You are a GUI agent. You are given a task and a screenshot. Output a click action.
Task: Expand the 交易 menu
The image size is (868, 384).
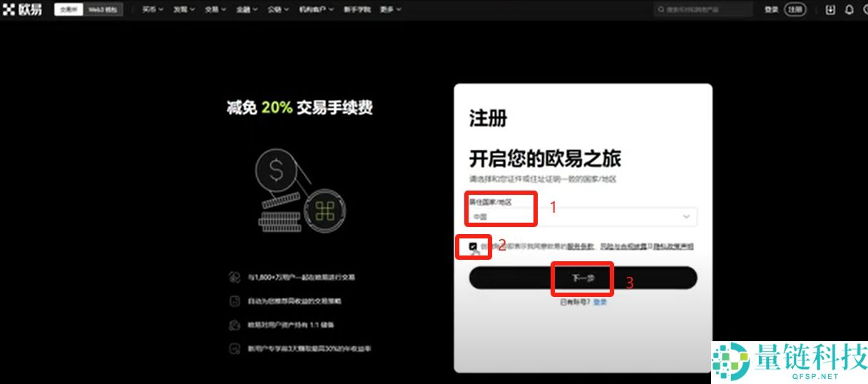pyautogui.click(x=215, y=10)
